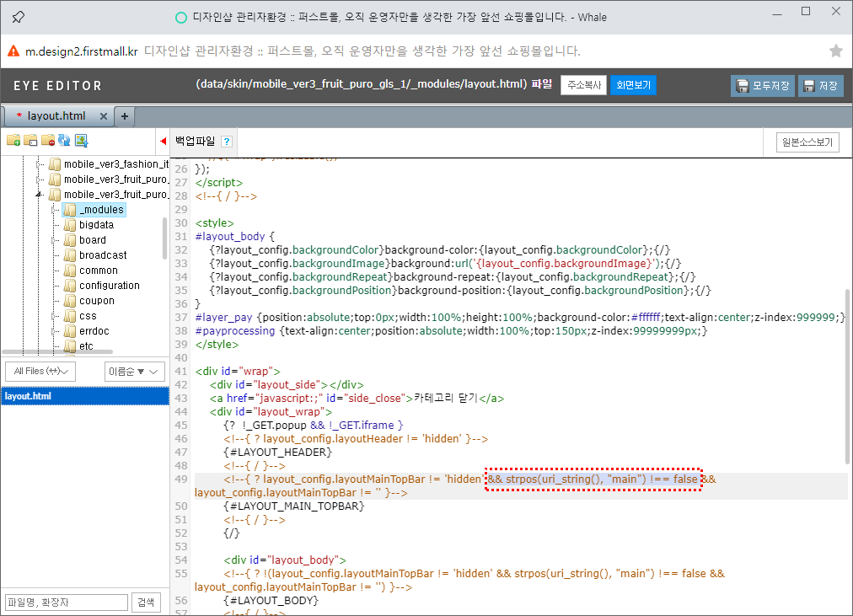Close the layout.html tab
Image resolution: width=853 pixels, height=616 pixels.
pos(104,115)
